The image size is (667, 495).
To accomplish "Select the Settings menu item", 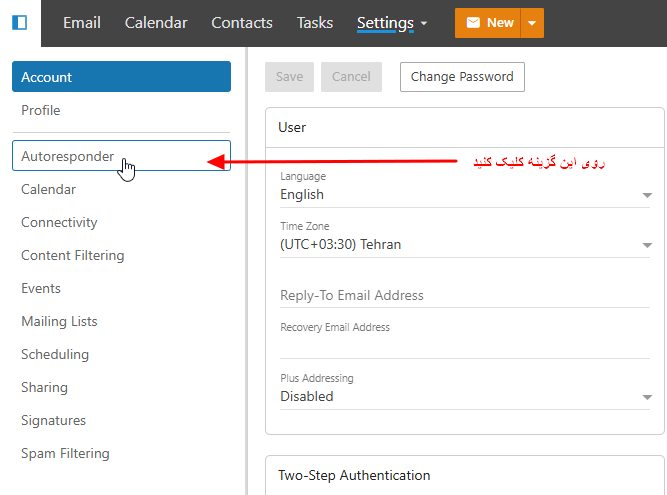I will tap(385, 23).
